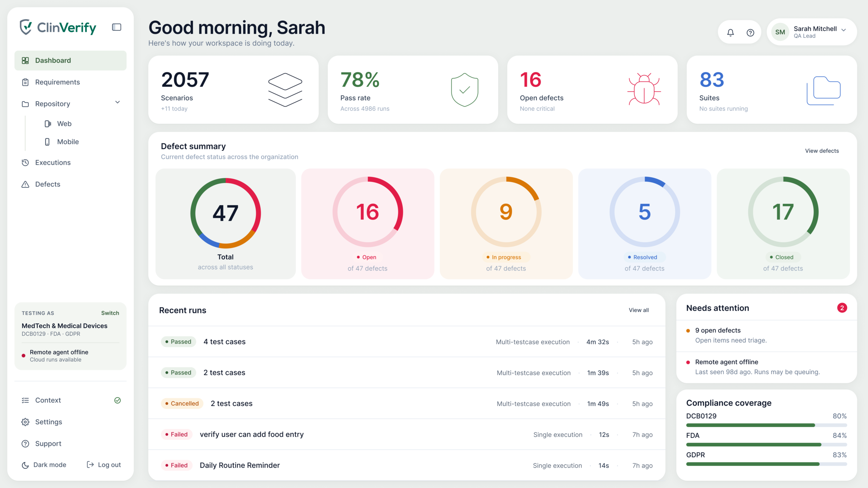Click the Total 47 defects donut chart
Screen dimensions: 868x488
[225, 213]
